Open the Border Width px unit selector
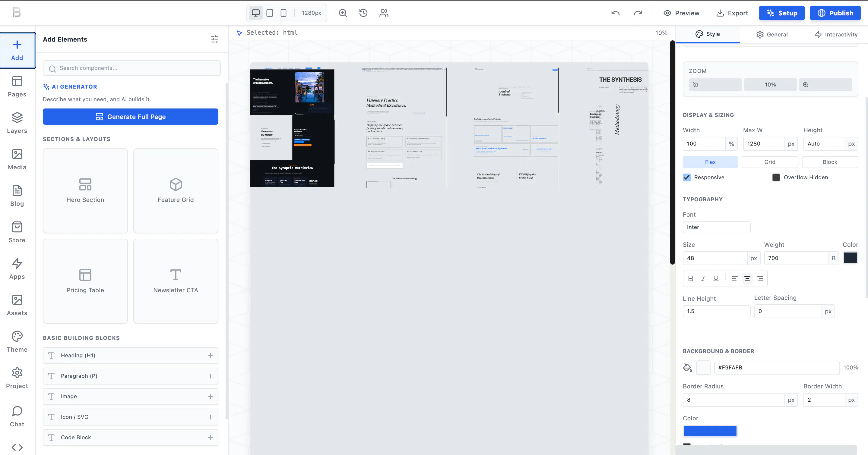This screenshot has width=868, height=455. pyautogui.click(x=851, y=400)
